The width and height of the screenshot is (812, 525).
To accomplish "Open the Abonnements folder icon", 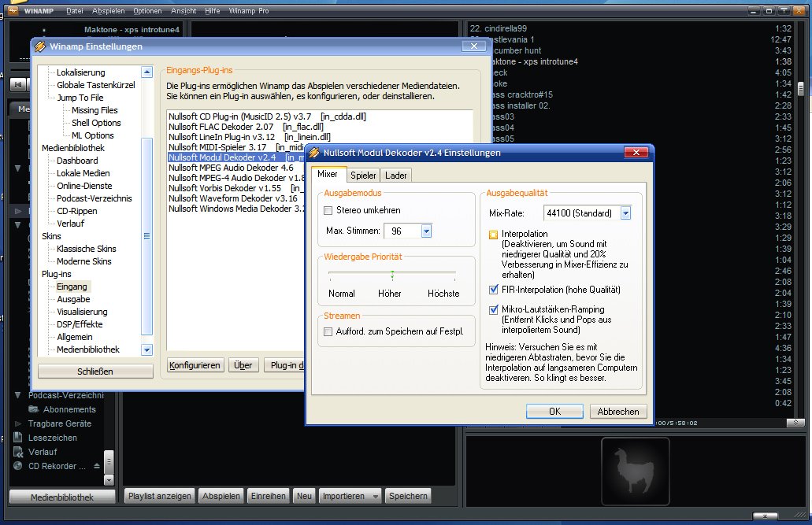I will [33, 409].
